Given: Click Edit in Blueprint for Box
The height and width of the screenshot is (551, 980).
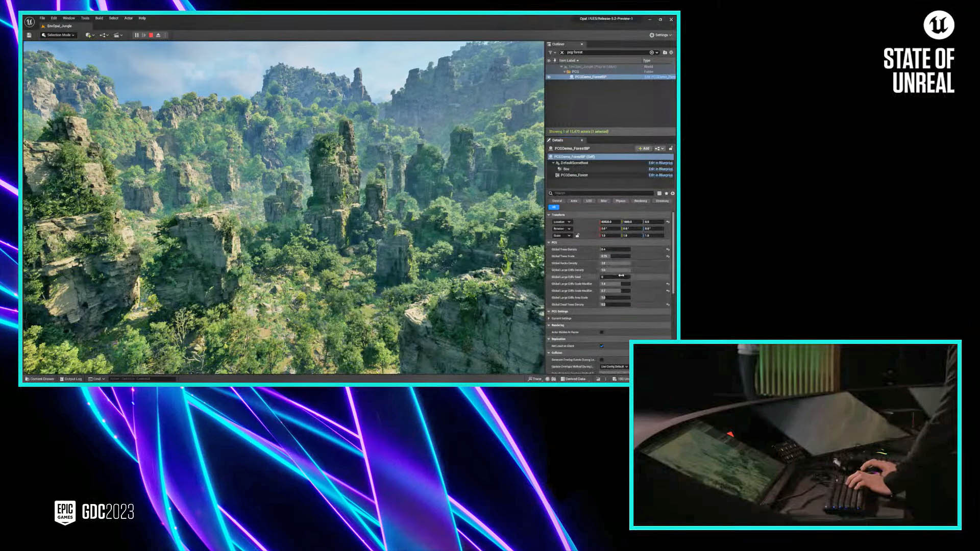Looking at the screenshot, I should point(660,169).
